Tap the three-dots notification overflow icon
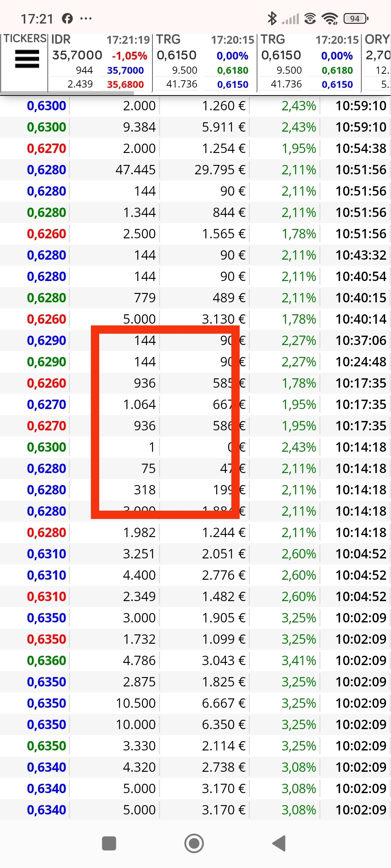The width and height of the screenshot is (391, 868). [x=86, y=18]
